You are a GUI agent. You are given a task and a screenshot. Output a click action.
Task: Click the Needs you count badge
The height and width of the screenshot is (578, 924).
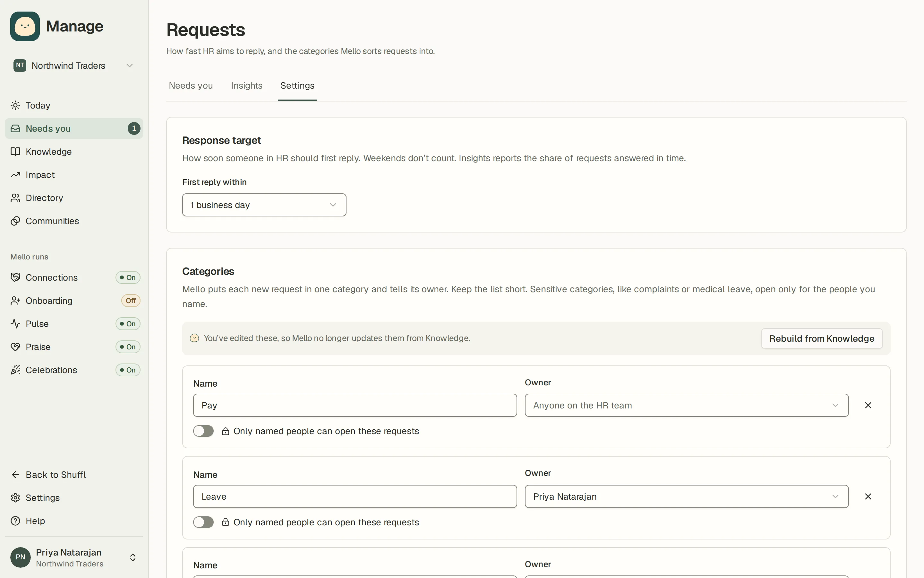pos(134,128)
